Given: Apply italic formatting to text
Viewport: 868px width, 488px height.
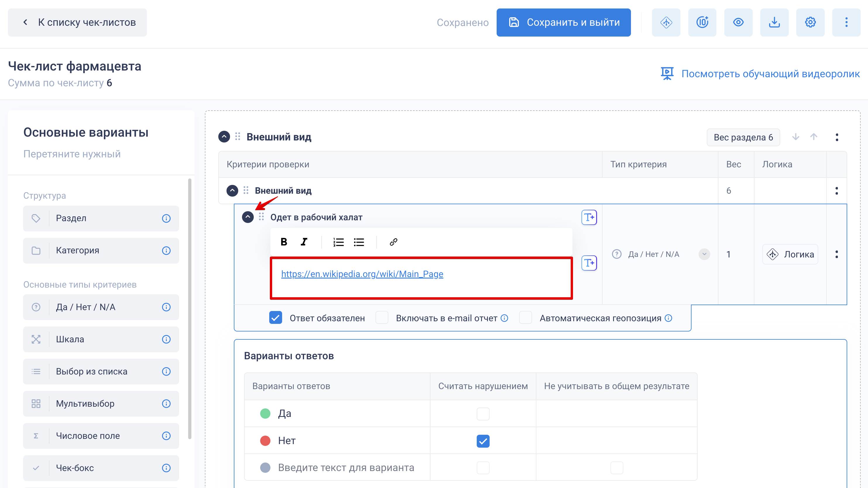Looking at the screenshot, I should click(304, 242).
